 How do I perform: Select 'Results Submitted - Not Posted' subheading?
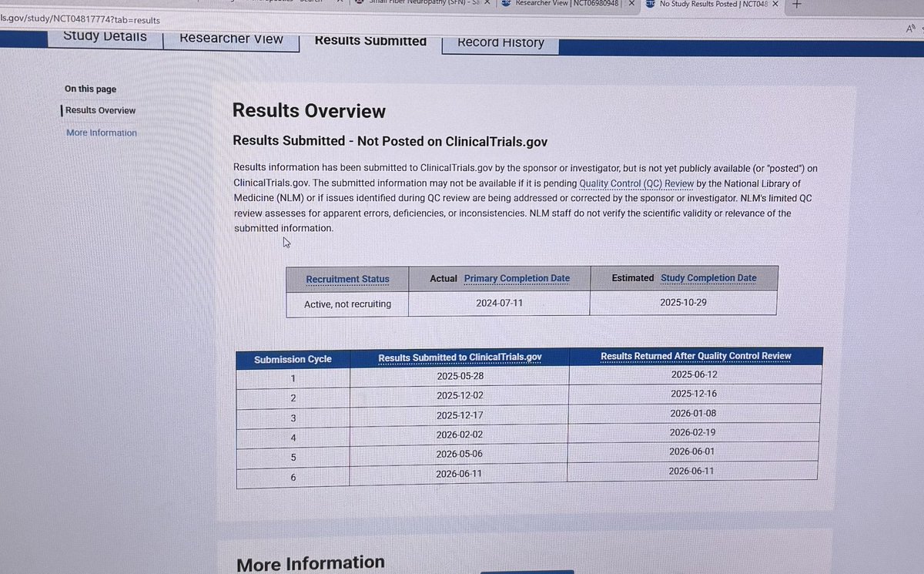click(x=390, y=141)
